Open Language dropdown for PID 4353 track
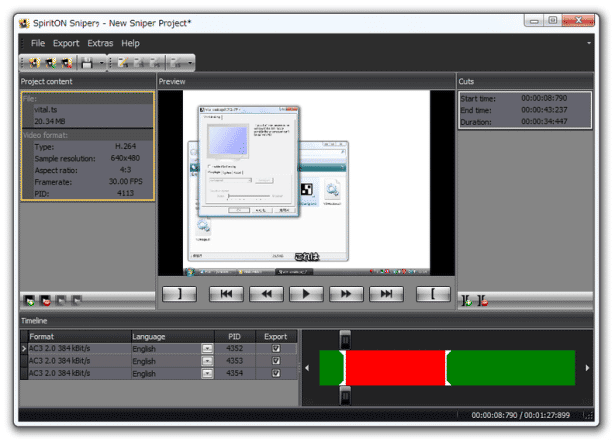Image resolution: width=615 pixels, height=442 pixels. pos(207,361)
